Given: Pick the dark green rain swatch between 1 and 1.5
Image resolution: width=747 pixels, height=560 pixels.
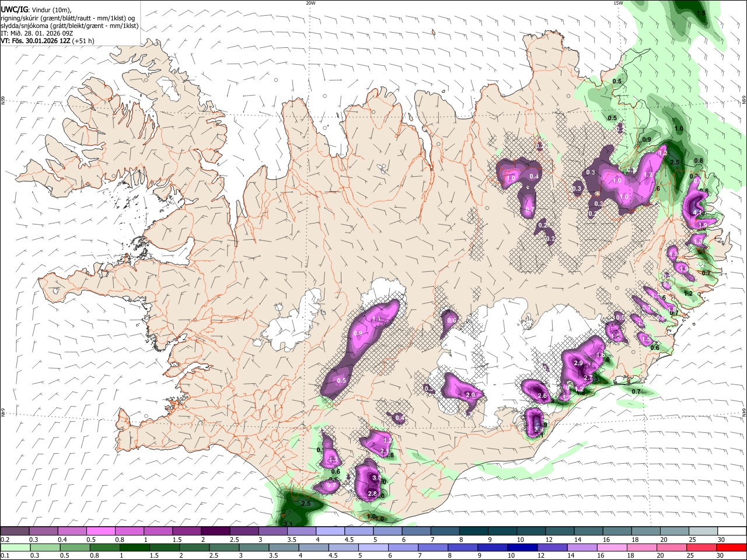Looking at the screenshot, I should tap(134, 547).
